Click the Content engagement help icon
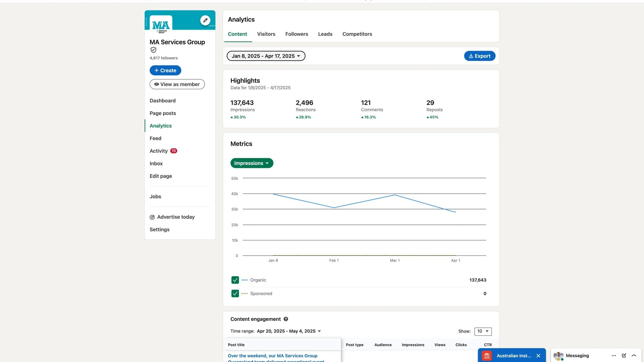Screen dimensions: 644x362 (x=286, y=319)
